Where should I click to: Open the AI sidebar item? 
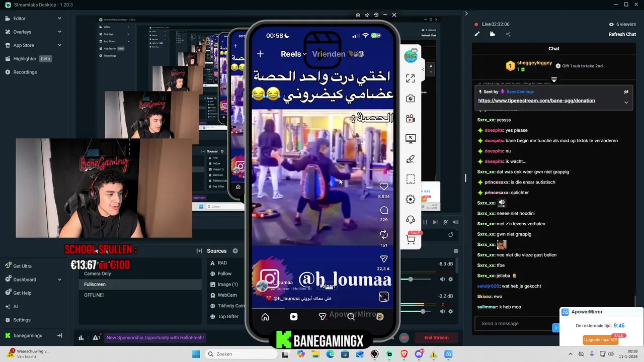(x=15, y=306)
